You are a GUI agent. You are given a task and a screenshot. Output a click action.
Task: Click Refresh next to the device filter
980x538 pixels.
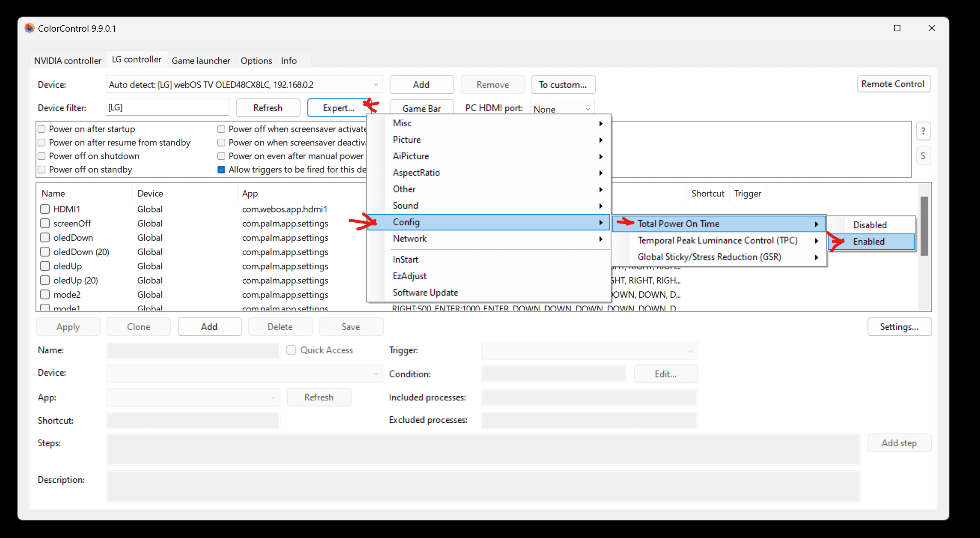[x=268, y=108]
